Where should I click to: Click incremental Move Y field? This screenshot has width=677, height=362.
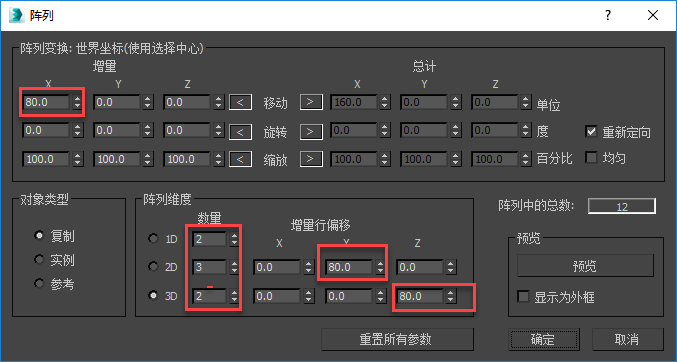tap(117, 102)
